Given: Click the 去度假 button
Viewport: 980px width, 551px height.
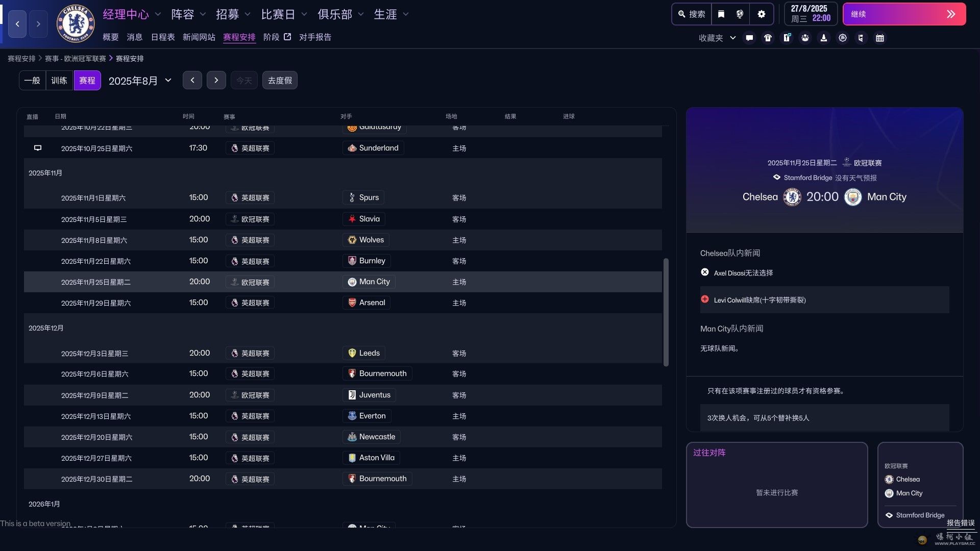Looking at the screenshot, I should point(280,81).
